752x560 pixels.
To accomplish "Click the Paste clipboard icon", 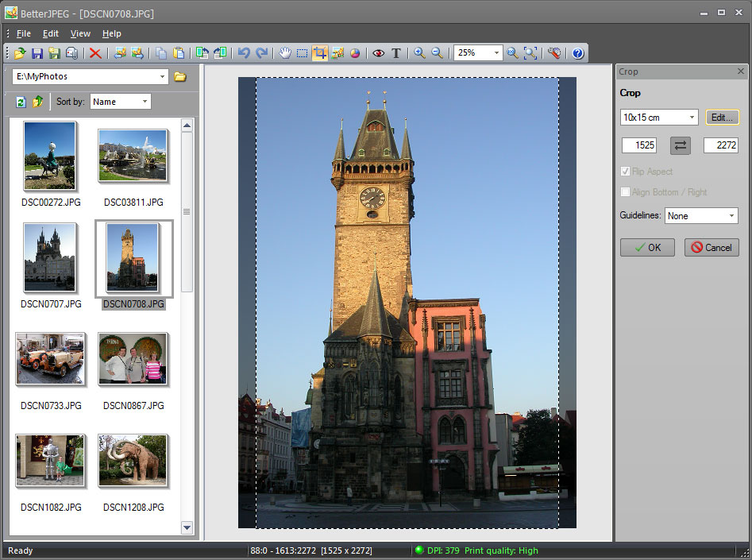I will [x=179, y=52].
